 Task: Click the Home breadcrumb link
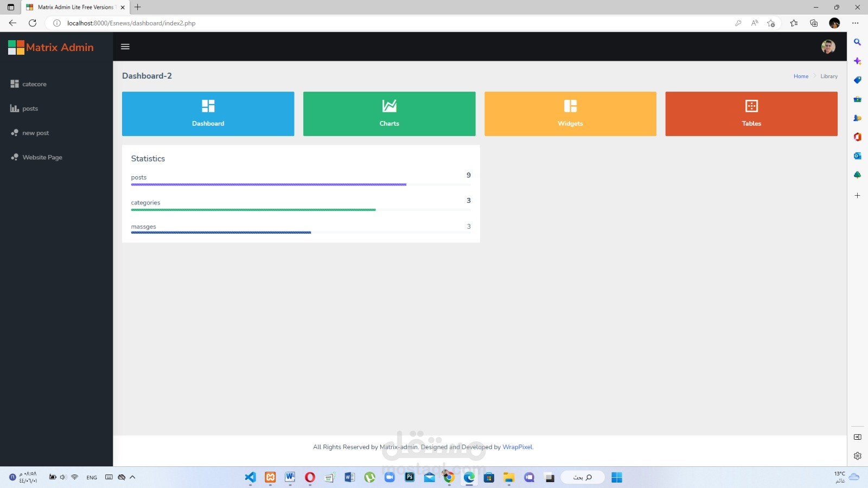coord(801,76)
